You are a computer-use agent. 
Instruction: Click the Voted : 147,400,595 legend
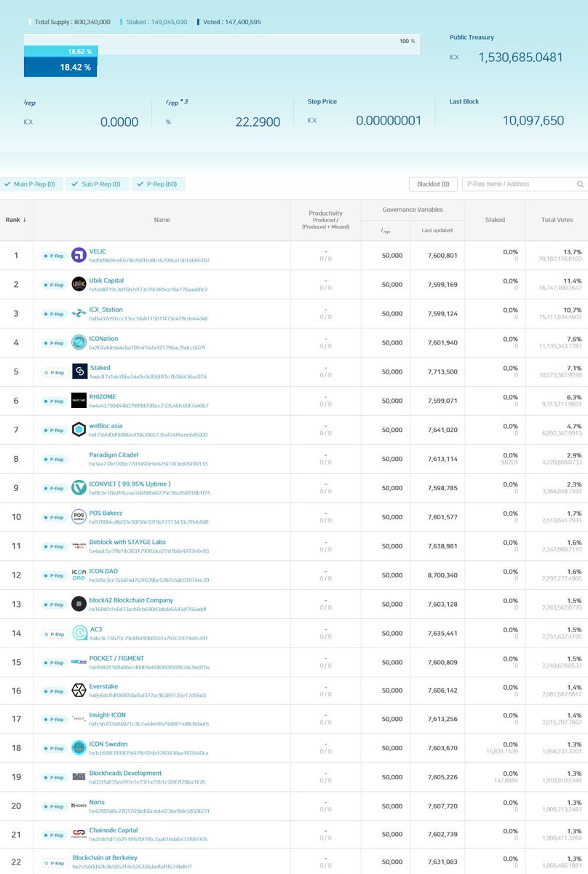(x=231, y=22)
